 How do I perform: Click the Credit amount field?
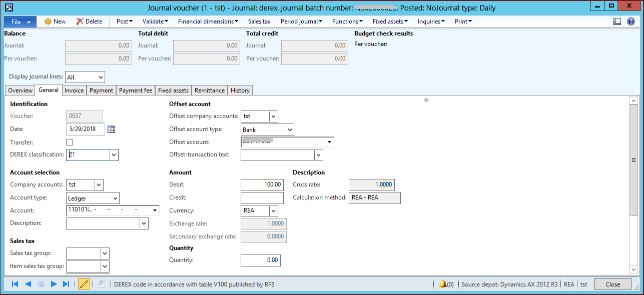click(262, 198)
